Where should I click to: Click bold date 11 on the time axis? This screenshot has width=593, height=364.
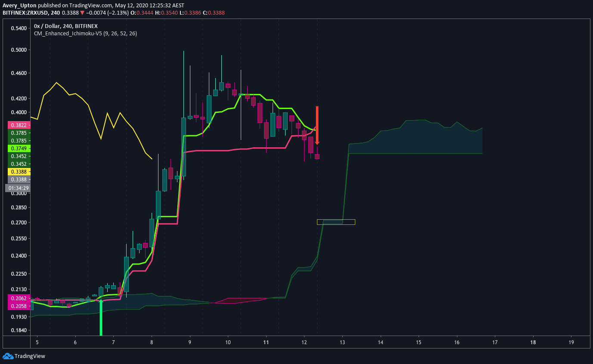click(266, 342)
